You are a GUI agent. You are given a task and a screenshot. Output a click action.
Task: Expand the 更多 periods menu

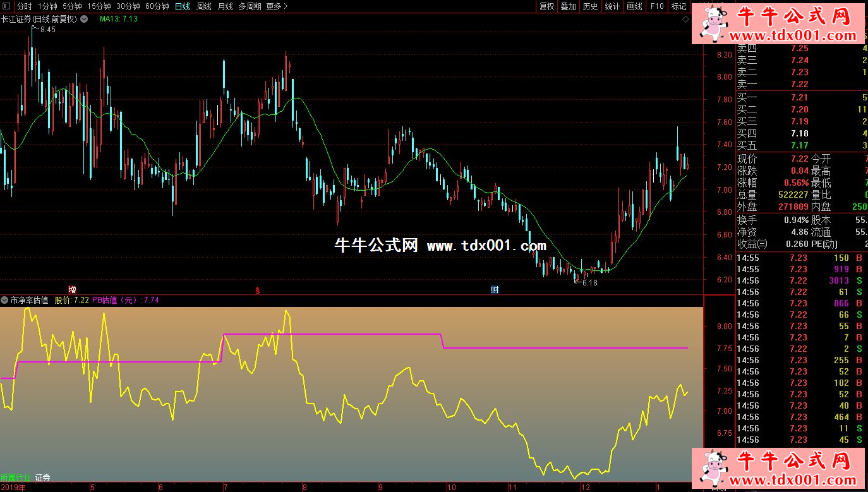coord(277,6)
